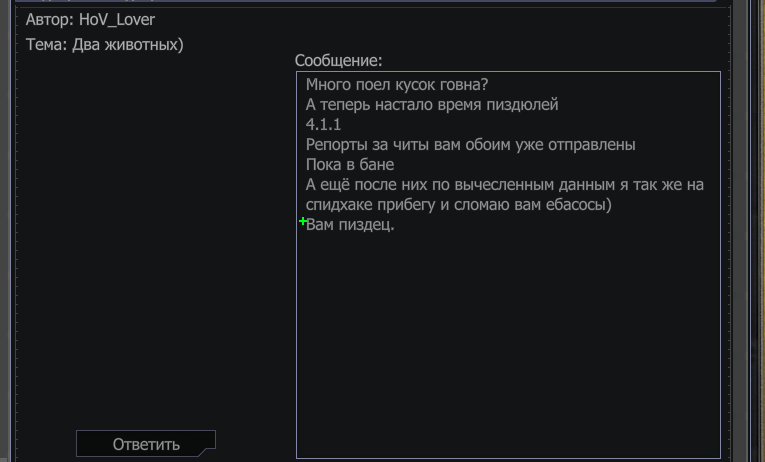Click the line starting А ещё после них

point(504,184)
